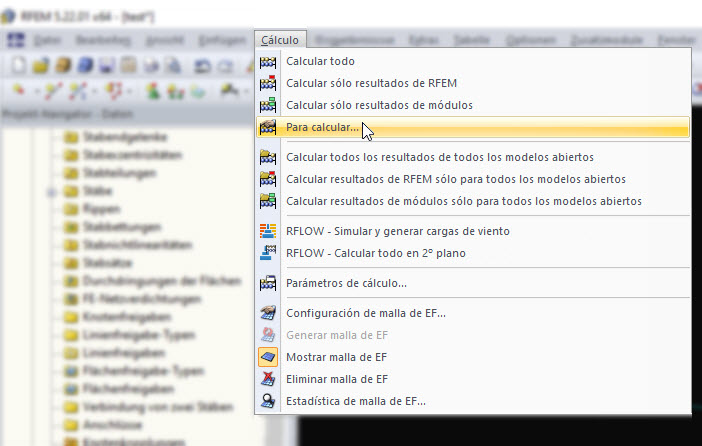Screen dimensions: 702x446
Task: Open the Tabelle menu
Action: [x=471, y=40]
